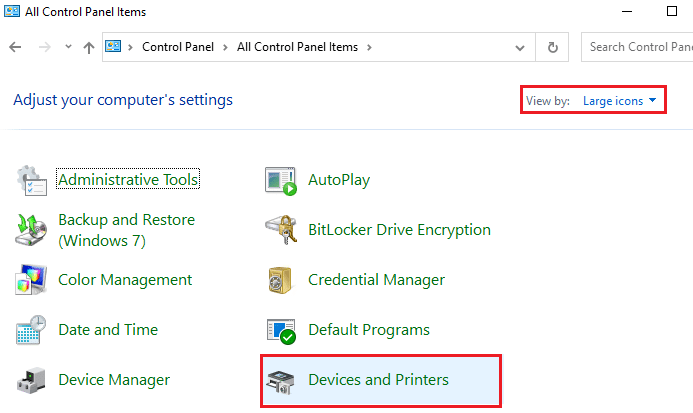The image size is (693, 413).
Task: Select Control Panel in the breadcrumb
Action: click(178, 47)
